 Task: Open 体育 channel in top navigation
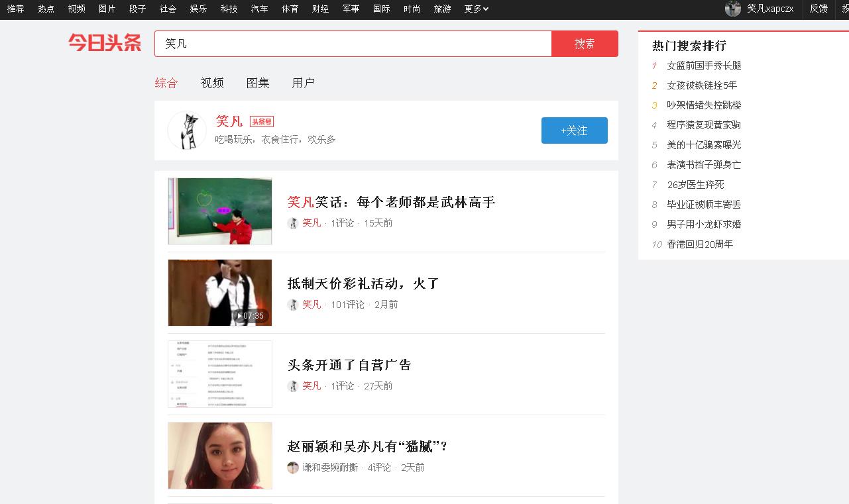(x=290, y=9)
